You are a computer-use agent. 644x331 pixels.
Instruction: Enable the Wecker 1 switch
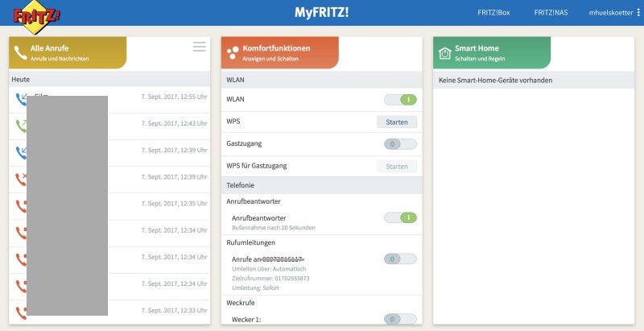tap(400, 319)
